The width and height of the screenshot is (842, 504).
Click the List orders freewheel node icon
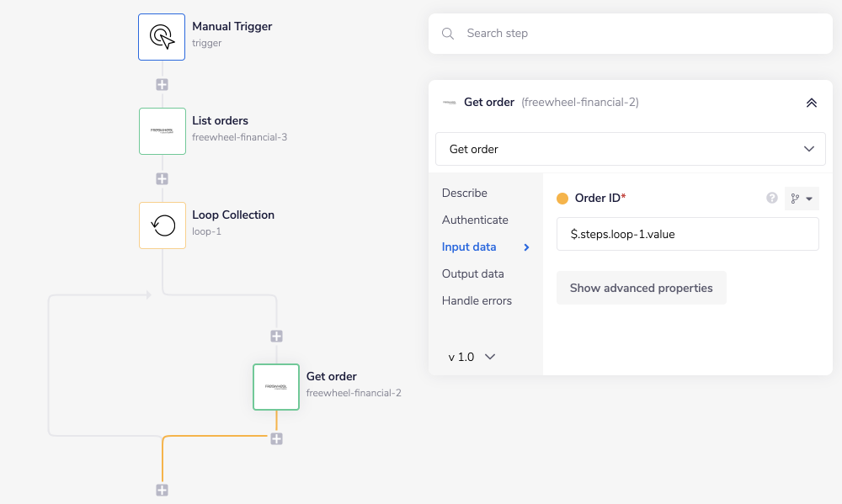click(x=162, y=131)
